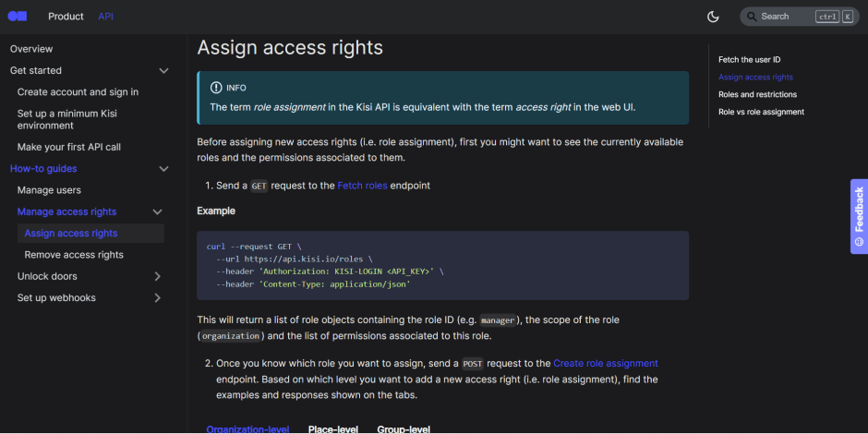Open the Search field in the header
This screenshot has height=434, width=868.
[x=800, y=17]
